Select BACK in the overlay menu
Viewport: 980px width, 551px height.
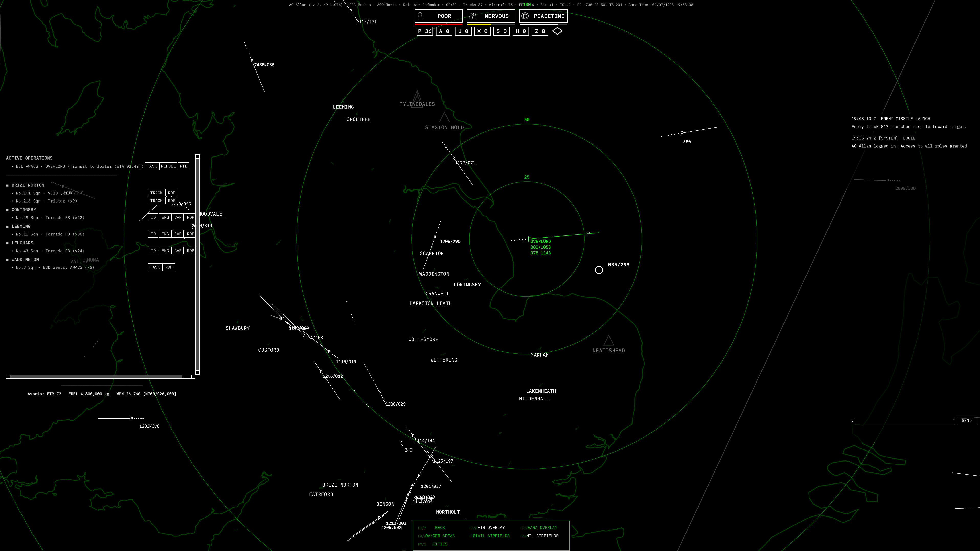(440, 527)
